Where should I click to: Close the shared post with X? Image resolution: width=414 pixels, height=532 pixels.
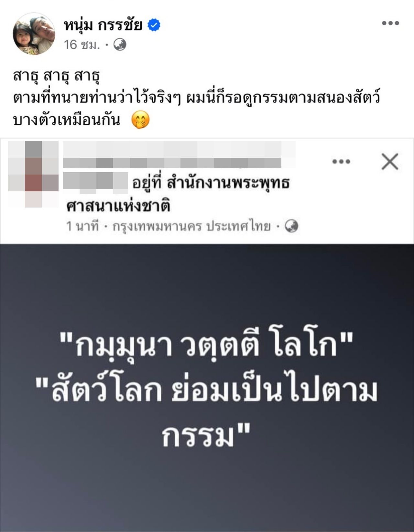[x=390, y=162]
